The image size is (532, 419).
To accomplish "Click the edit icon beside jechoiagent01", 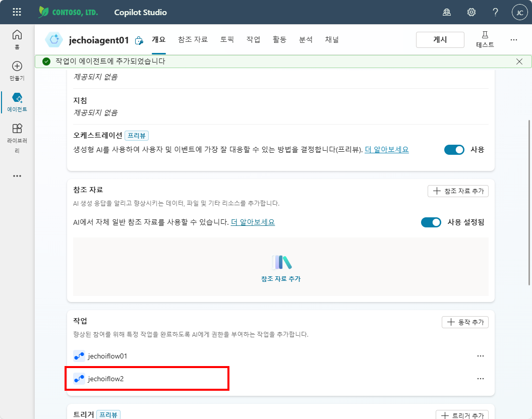I will (x=139, y=41).
